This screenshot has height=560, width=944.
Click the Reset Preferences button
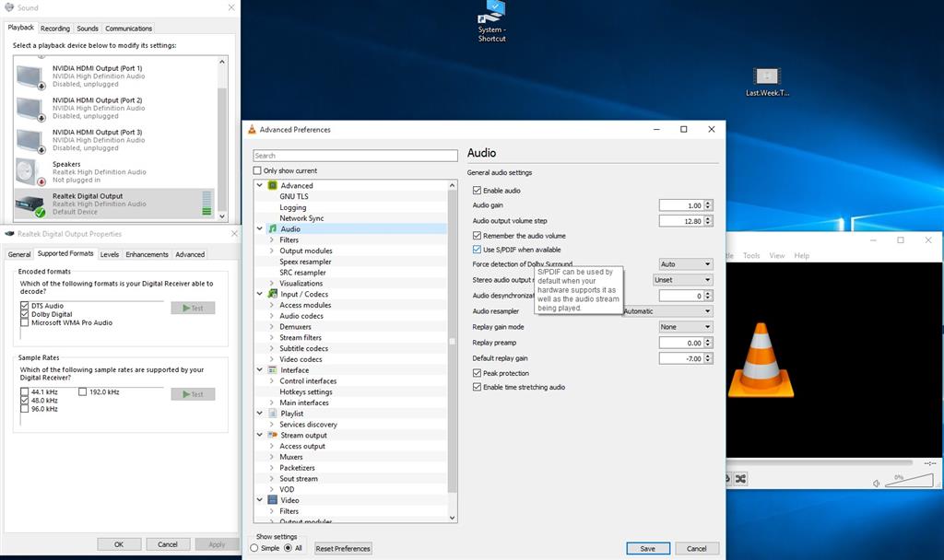(x=343, y=548)
